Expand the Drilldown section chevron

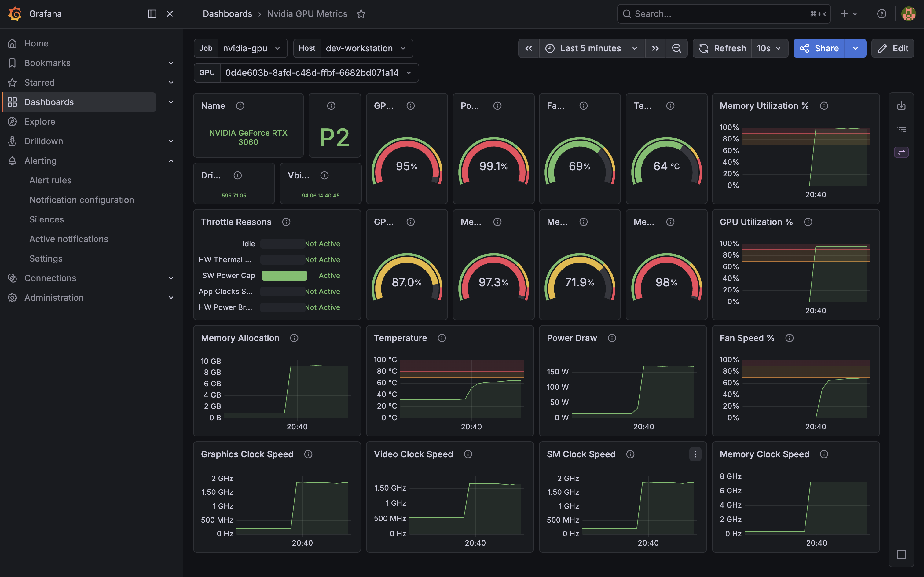[x=171, y=141]
